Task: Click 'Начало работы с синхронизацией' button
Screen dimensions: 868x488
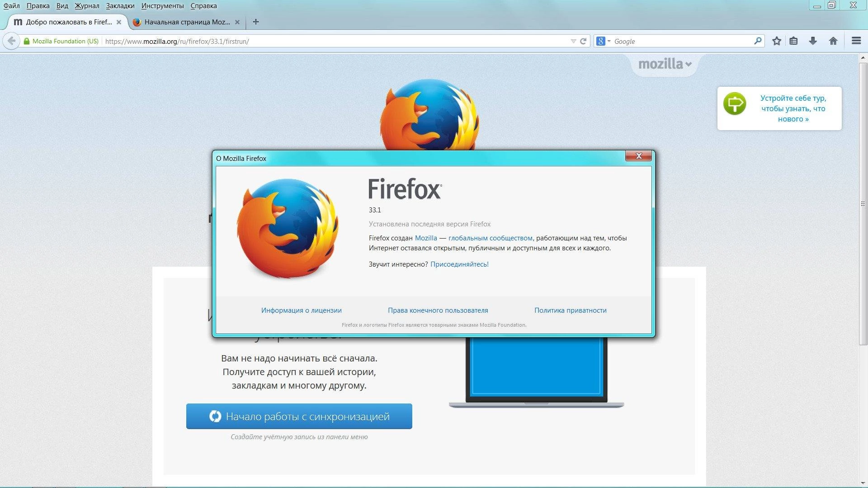Action: [x=299, y=416]
